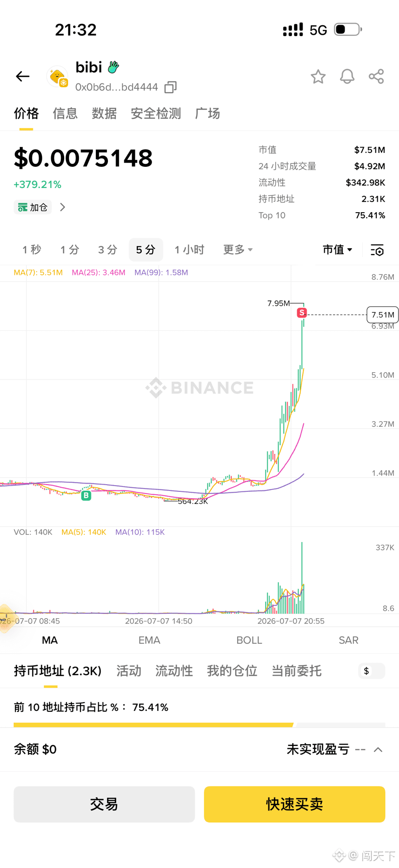Image resolution: width=399 pixels, height=868 pixels.
Task: Select the MA indicator
Action: coord(50,640)
